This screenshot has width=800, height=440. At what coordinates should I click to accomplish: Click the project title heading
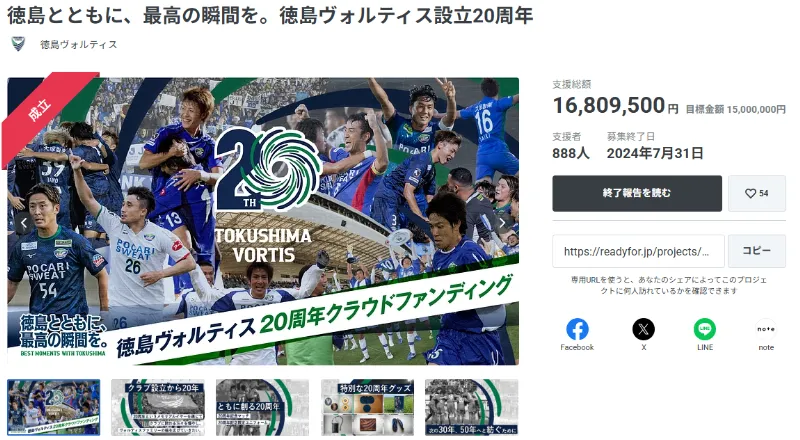click(270, 16)
